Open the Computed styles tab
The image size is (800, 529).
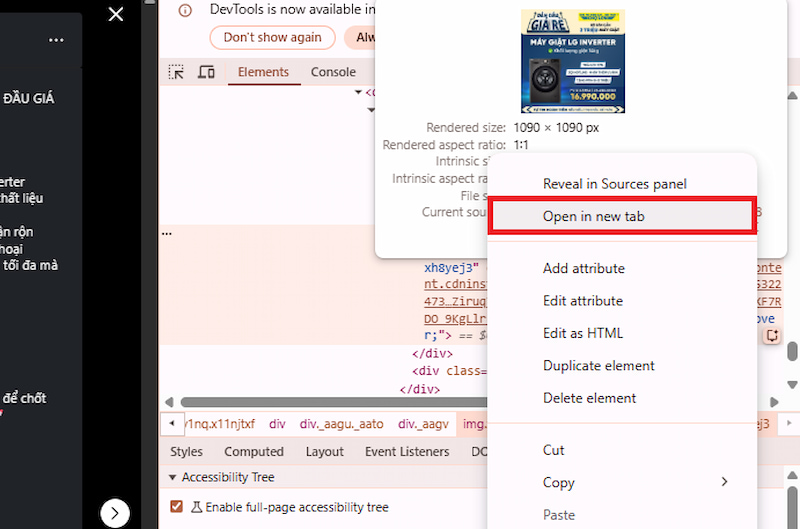pos(254,452)
